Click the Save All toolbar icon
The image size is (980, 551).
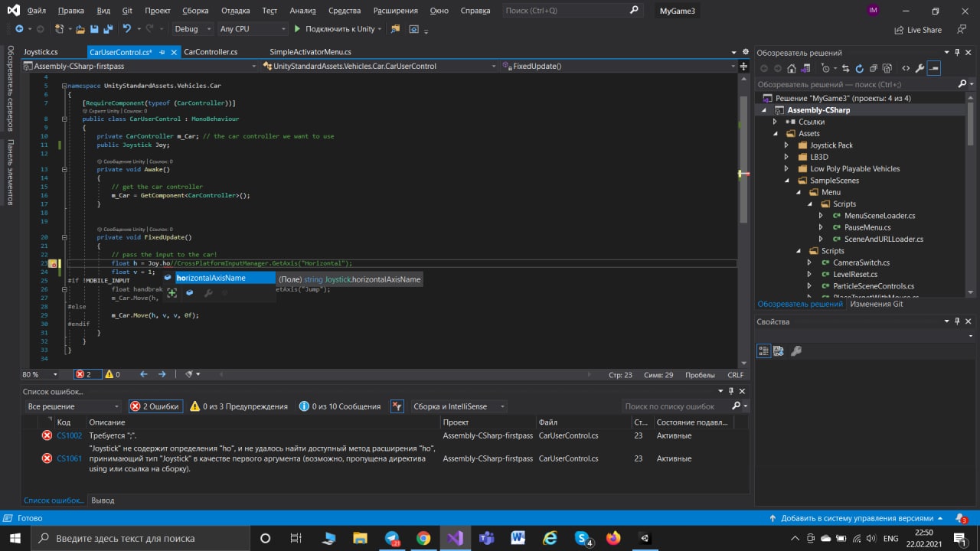[x=107, y=29]
